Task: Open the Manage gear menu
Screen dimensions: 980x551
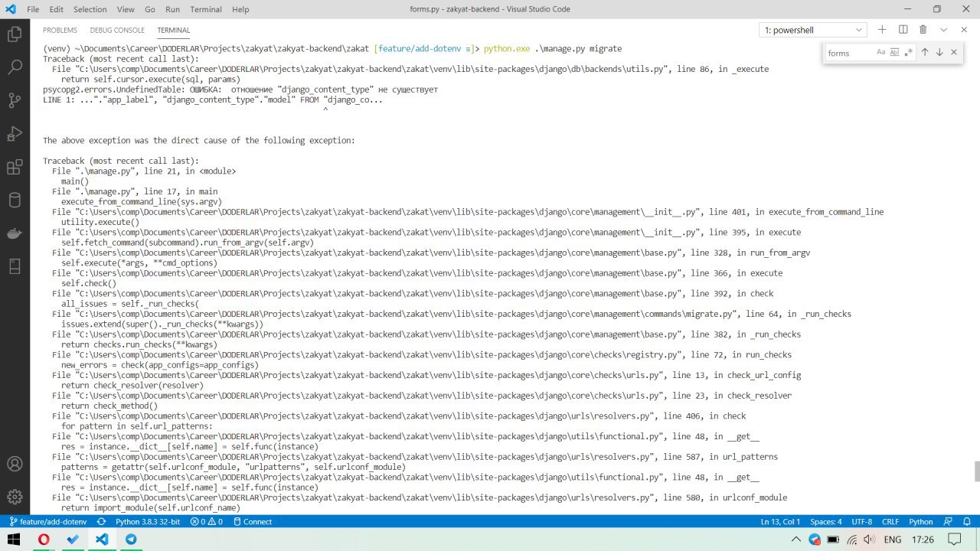Action: point(14,497)
